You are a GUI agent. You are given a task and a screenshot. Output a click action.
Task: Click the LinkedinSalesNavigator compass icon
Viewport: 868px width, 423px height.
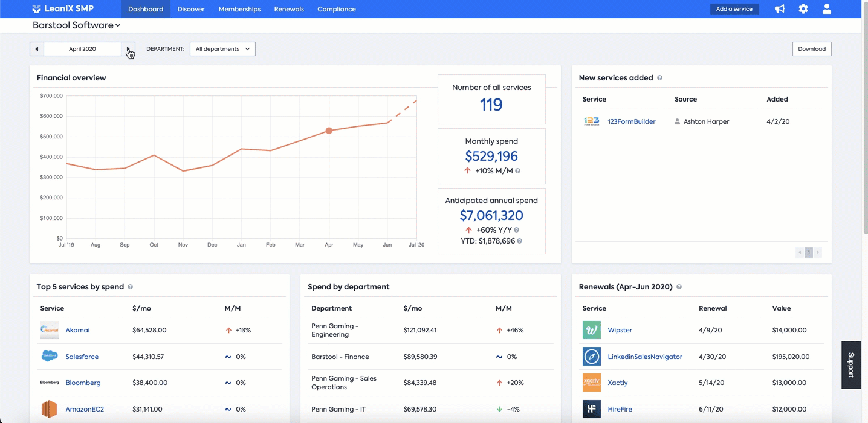click(x=592, y=357)
